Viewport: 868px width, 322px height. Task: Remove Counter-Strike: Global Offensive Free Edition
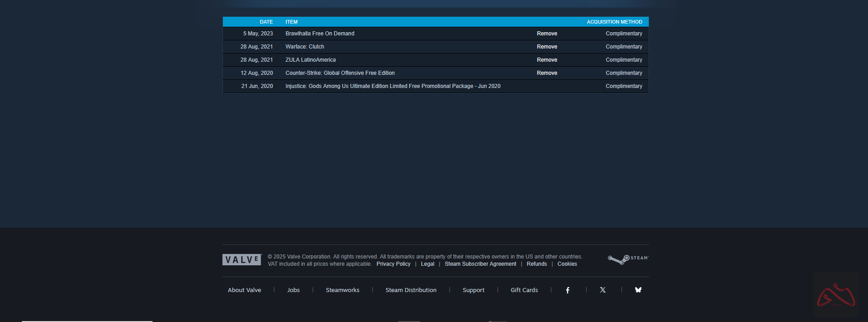[x=547, y=73]
